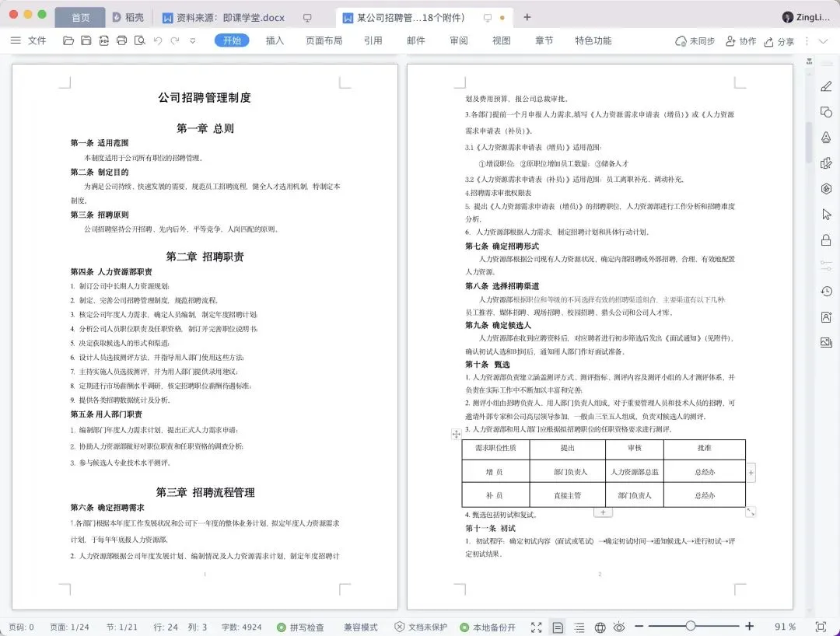
Task: Open the shapes tool in right sidebar
Action: [826, 112]
